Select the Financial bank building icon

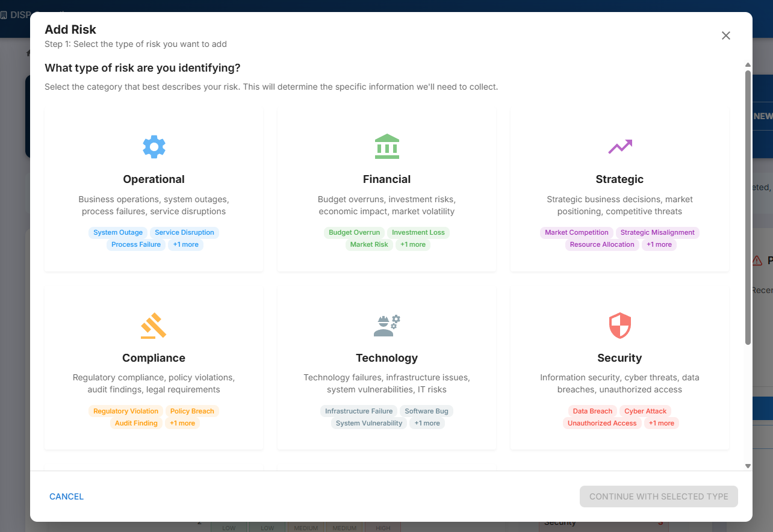point(386,146)
